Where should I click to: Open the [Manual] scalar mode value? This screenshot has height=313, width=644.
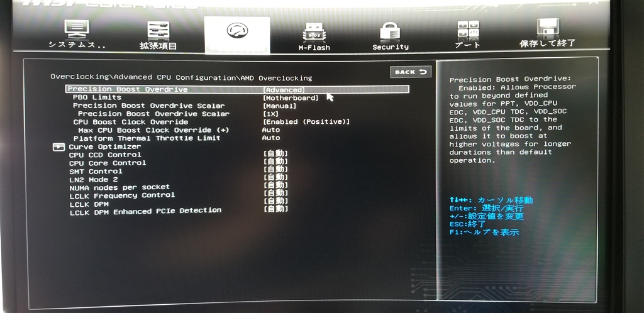coord(279,106)
